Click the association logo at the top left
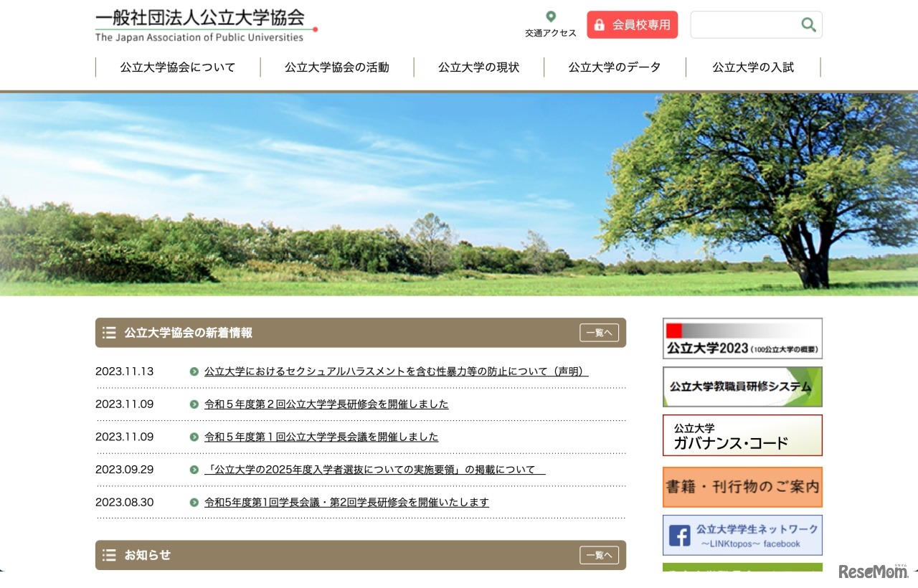The image size is (918, 588). click(x=203, y=24)
